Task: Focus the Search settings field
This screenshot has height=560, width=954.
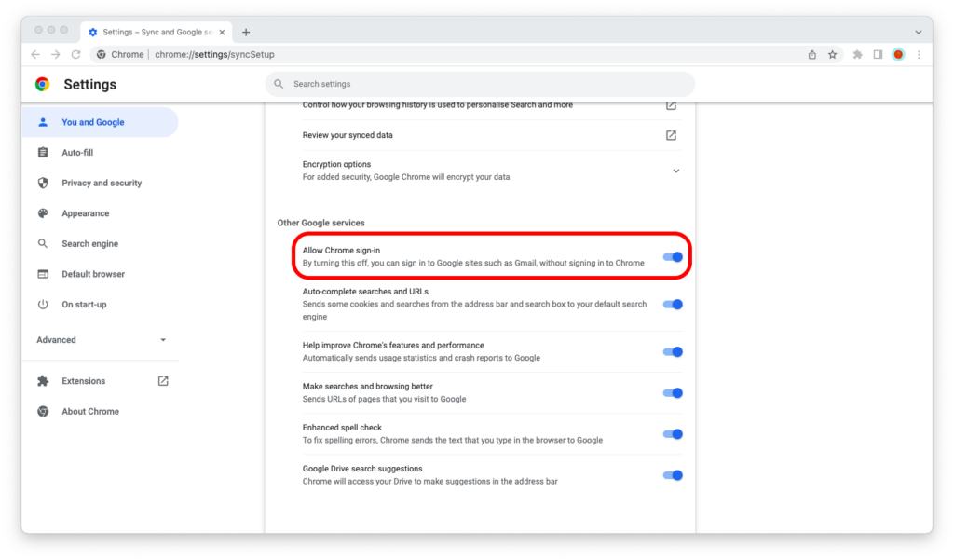Action: [480, 84]
